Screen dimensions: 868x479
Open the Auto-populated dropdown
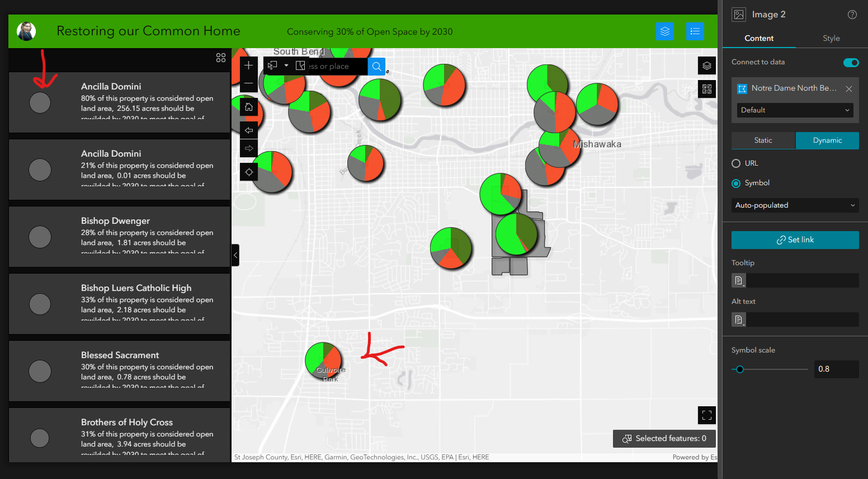[795, 205]
